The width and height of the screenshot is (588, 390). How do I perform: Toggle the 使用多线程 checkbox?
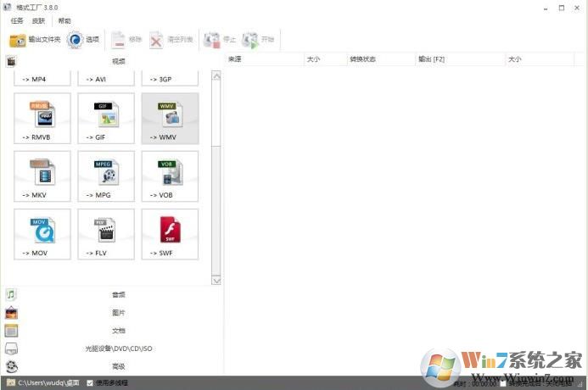90,383
